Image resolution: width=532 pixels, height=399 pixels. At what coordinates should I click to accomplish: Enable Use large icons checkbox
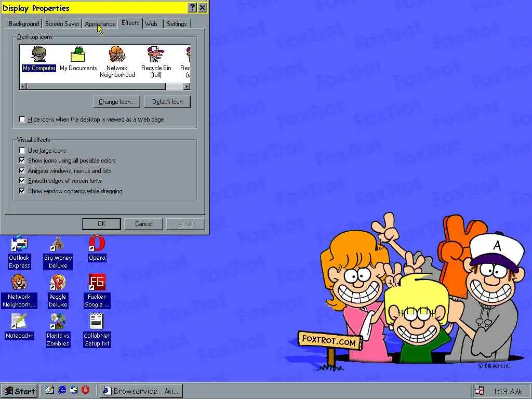[x=22, y=151]
